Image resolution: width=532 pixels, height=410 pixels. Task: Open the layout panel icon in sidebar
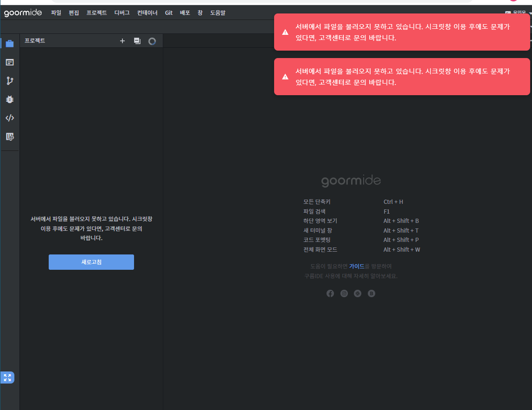[x=9, y=62]
